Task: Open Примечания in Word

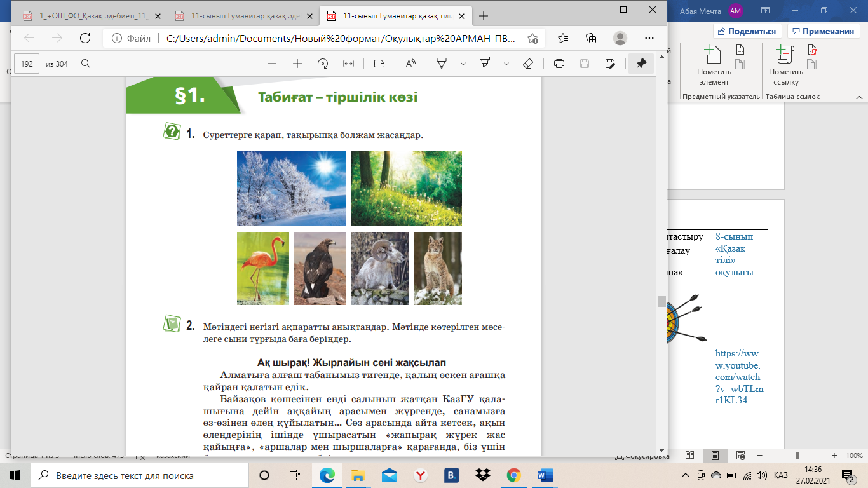Action: [x=822, y=31]
